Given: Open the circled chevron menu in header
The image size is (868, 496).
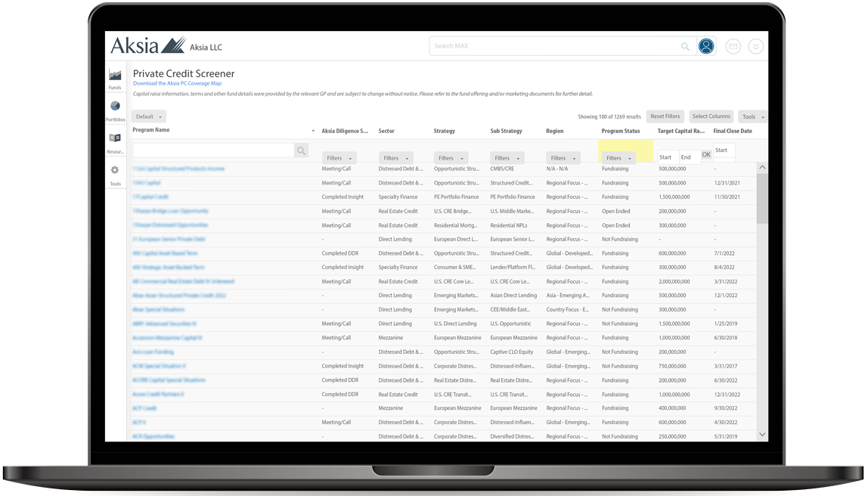Looking at the screenshot, I should 755,47.
